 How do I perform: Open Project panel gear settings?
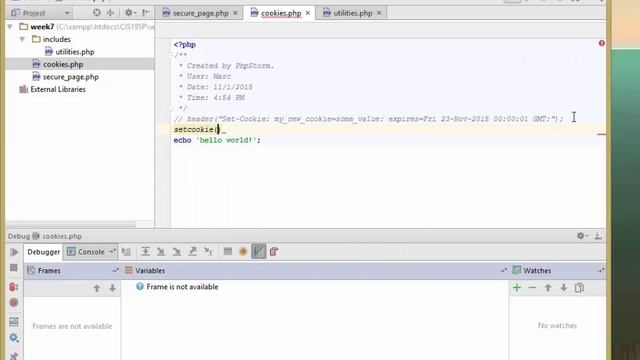pos(129,13)
